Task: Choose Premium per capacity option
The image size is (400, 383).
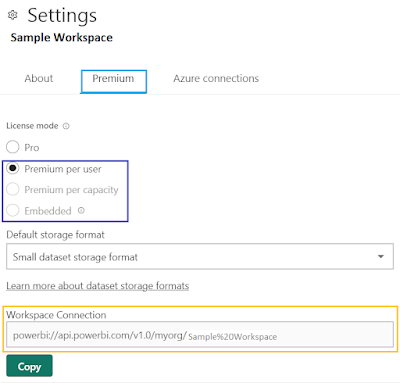Action: [x=13, y=189]
